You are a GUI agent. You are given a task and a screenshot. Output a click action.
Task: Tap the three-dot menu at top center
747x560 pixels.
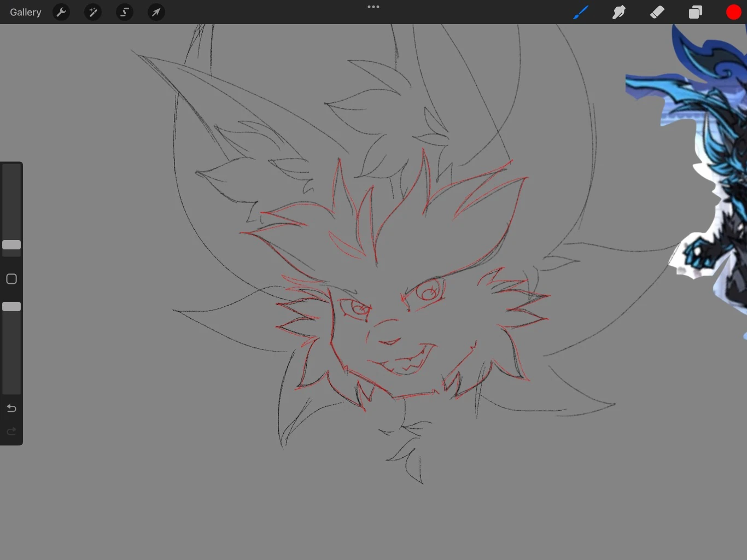click(x=373, y=7)
